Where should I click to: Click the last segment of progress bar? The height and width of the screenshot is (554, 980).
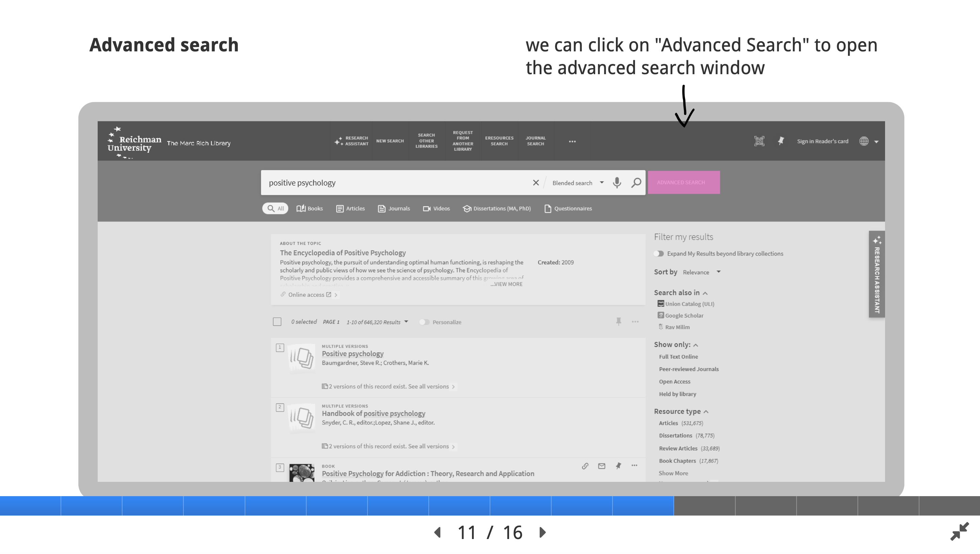949,506
